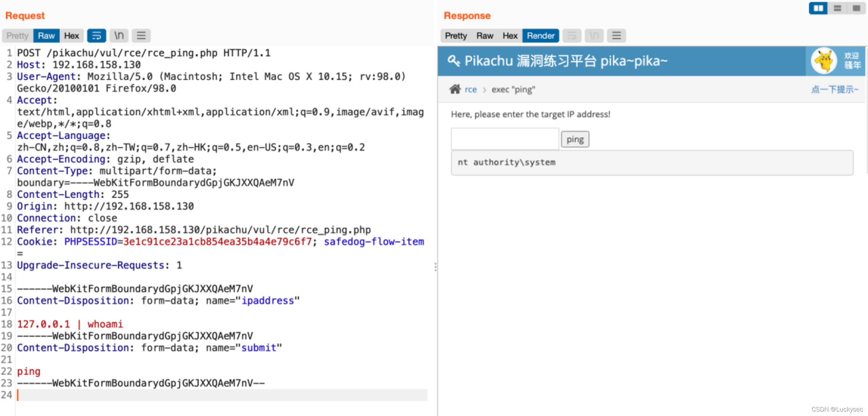The width and height of the screenshot is (868, 416).
Task: Click the POST request line text
Action: point(144,53)
